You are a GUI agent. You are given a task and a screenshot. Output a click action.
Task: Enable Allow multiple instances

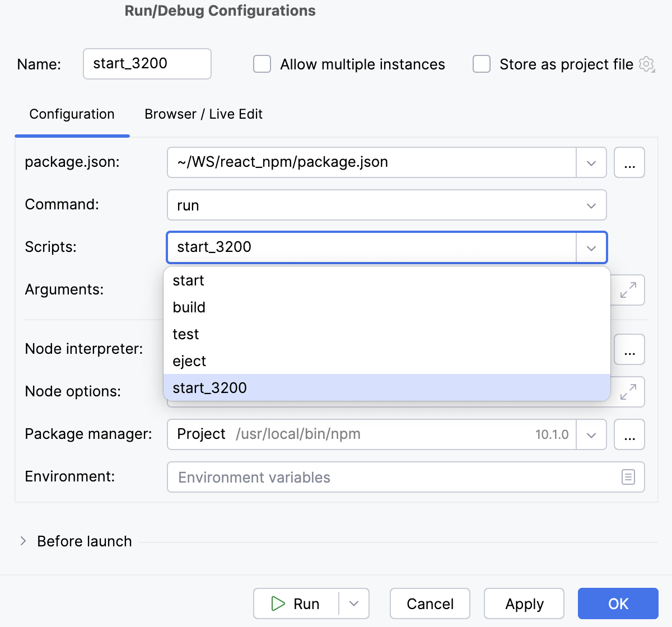(262, 64)
